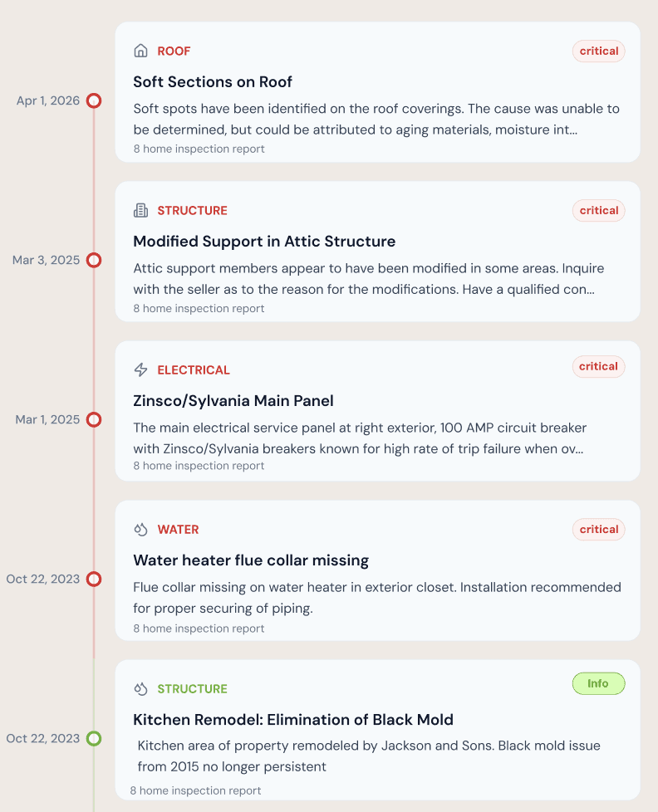The height and width of the screenshot is (812, 658).
Task: Click the ELECTRICAL category label
Action: point(193,369)
